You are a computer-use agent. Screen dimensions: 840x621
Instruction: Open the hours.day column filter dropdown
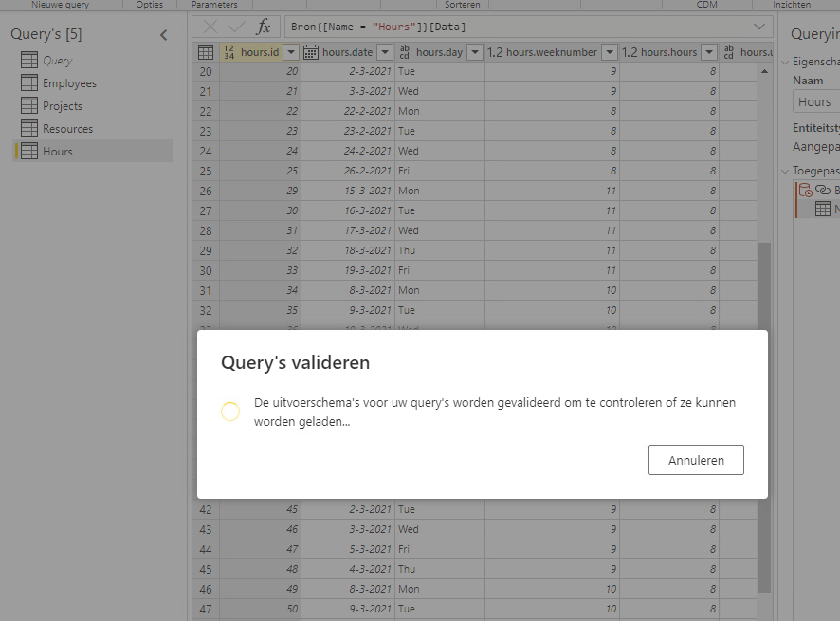click(x=475, y=52)
